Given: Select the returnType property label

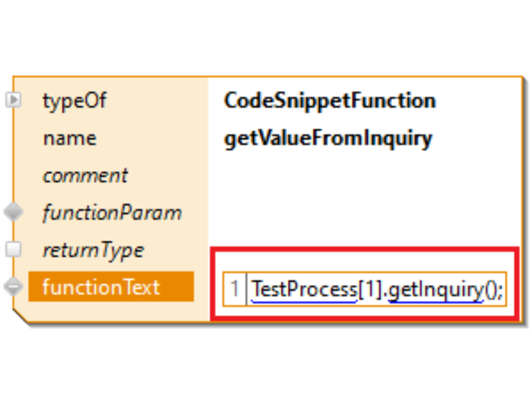Looking at the screenshot, I should [93, 250].
